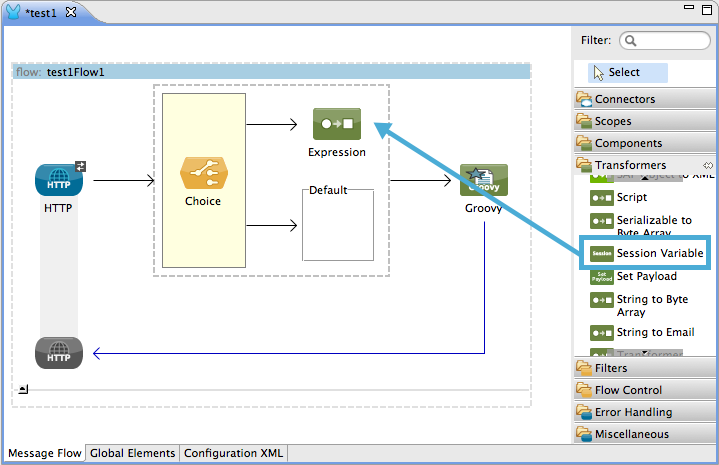Screen dimensions: 719x465
Task: Collapse the Transformers palette category
Action: pyautogui.click(x=630, y=165)
